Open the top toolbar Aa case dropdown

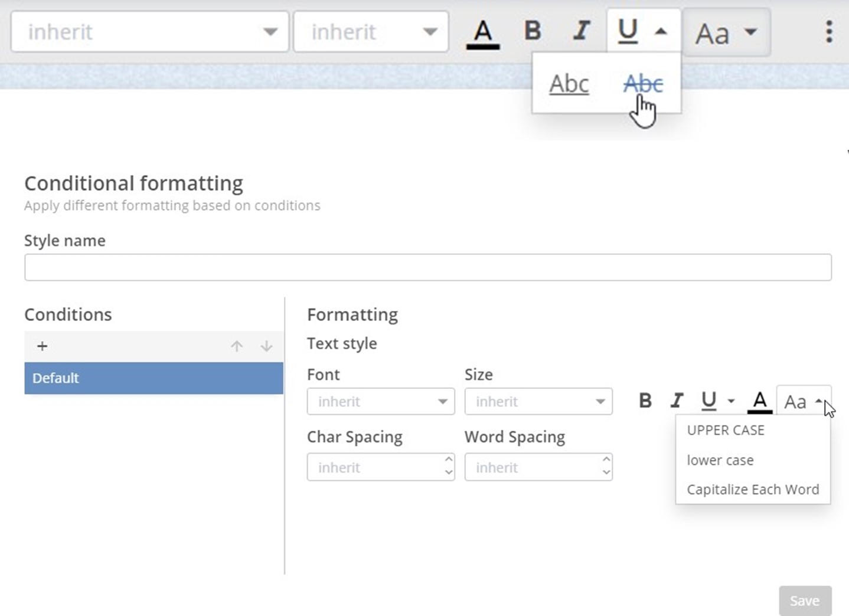pyautogui.click(x=726, y=32)
